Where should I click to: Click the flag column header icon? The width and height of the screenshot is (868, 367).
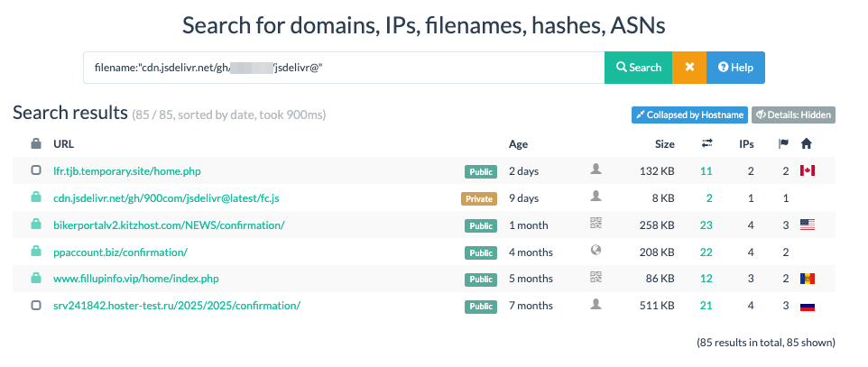(x=783, y=144)
